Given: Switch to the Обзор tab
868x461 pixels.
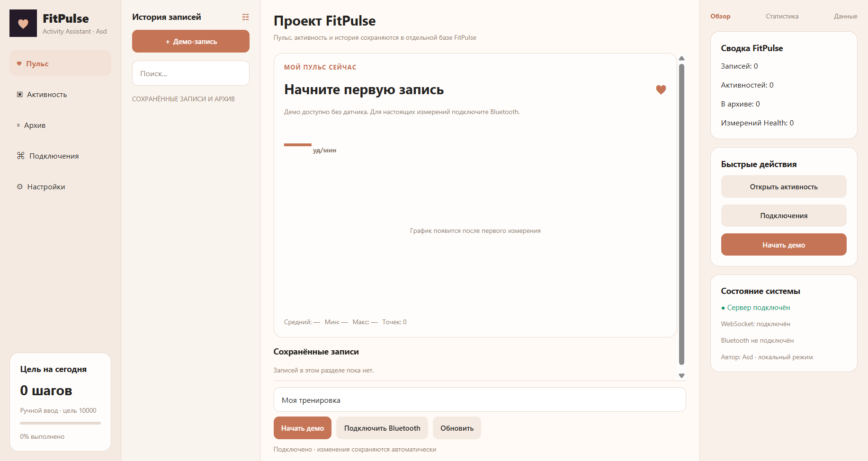Looking at the screenshot, I should (x=720, y=16).
